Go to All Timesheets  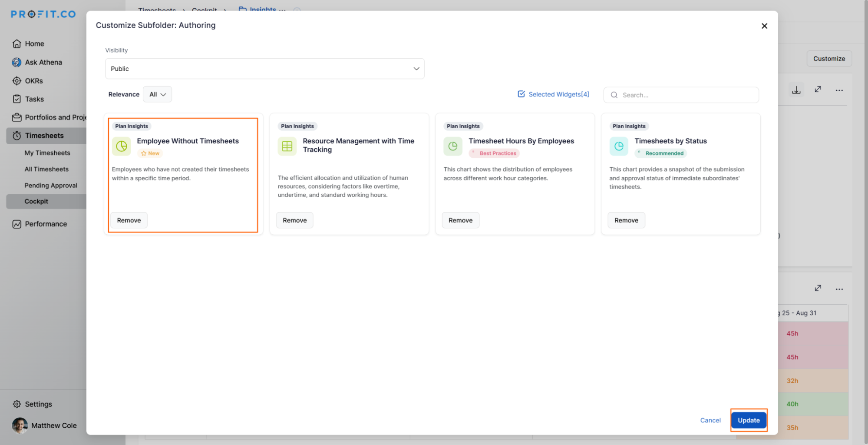[x=46, y=169]
